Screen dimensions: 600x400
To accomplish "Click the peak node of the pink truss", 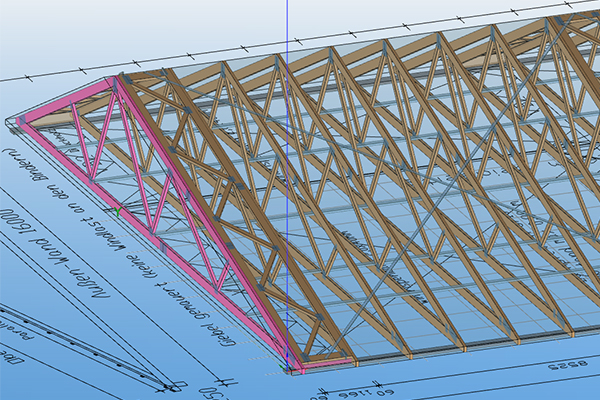I will point(122,79).
